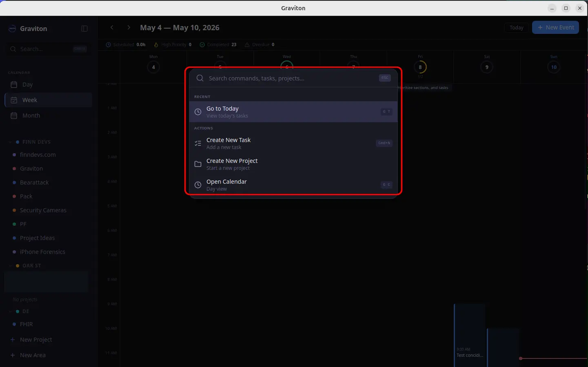Select the Go to Today command
Screen dimensions: 588x367
[x=293, y=112]
